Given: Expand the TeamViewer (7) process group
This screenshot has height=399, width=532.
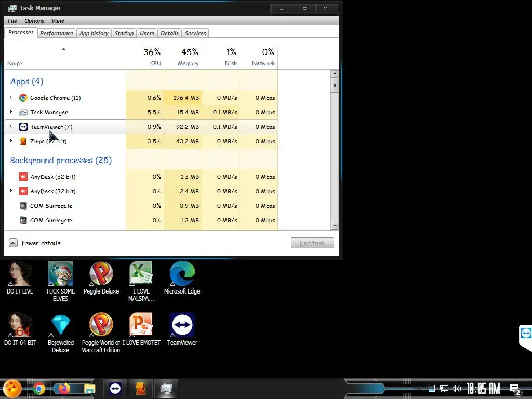Looking at the screenshot, I should tap(11, 126).
